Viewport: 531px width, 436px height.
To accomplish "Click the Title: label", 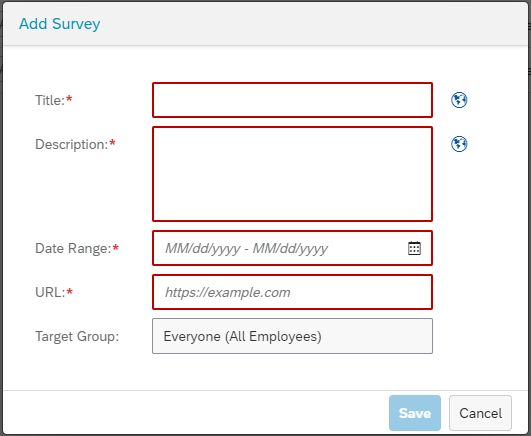I will (x=50, y=100).
